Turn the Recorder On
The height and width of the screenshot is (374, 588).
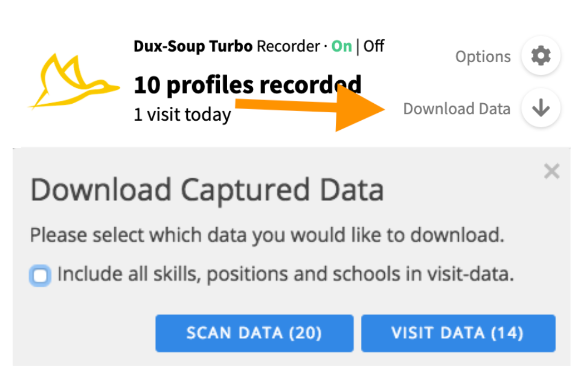click(x=341, y=46)
